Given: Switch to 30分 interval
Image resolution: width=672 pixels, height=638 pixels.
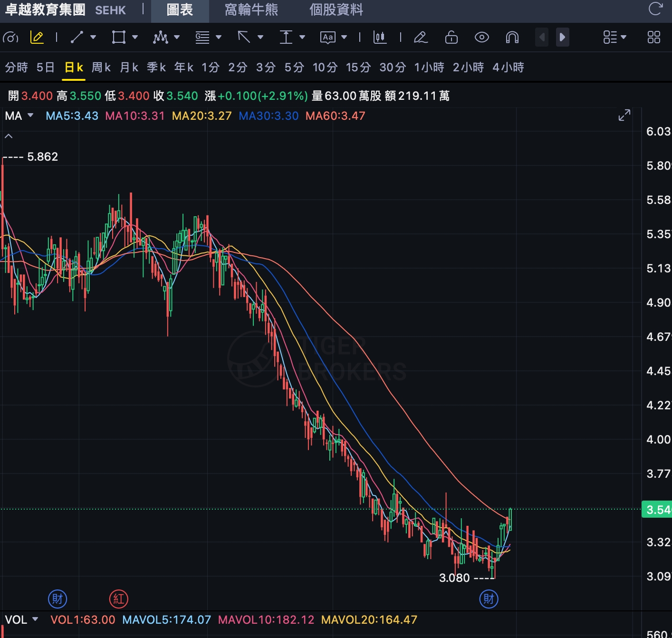Looking at the screenshot, I should point(393,68).
